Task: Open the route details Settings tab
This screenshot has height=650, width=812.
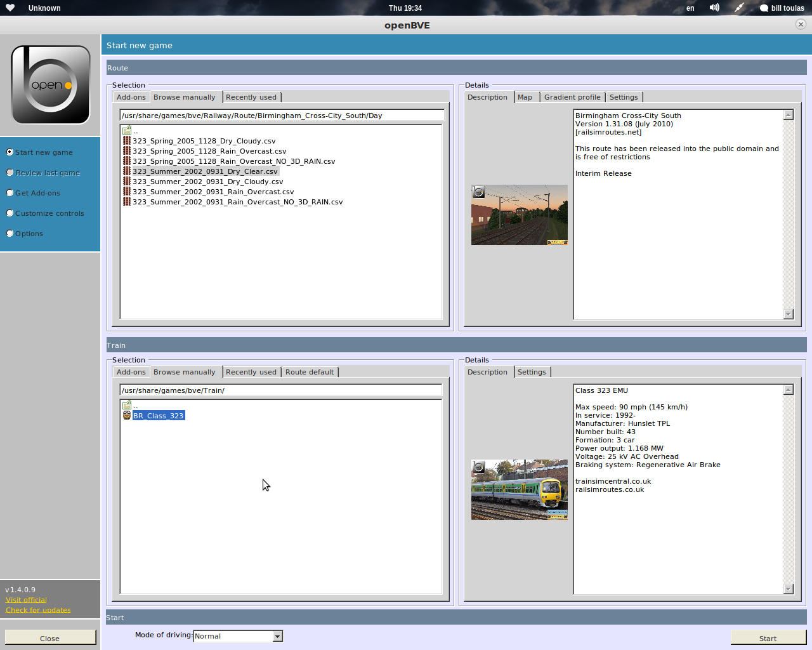Action: click(x=624, y=97)
